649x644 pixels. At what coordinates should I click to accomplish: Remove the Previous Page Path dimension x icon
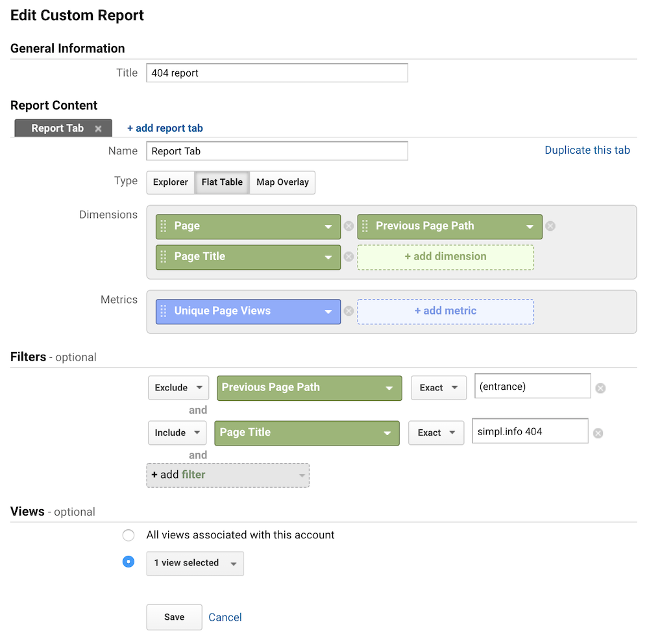[x=550, y=226]
